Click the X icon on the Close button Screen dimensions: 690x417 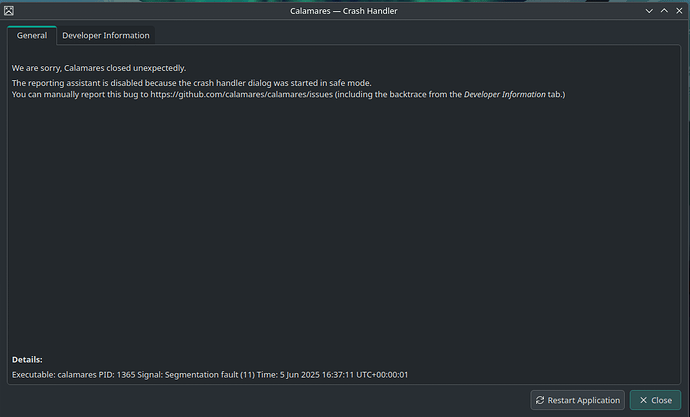coord(643,400)
